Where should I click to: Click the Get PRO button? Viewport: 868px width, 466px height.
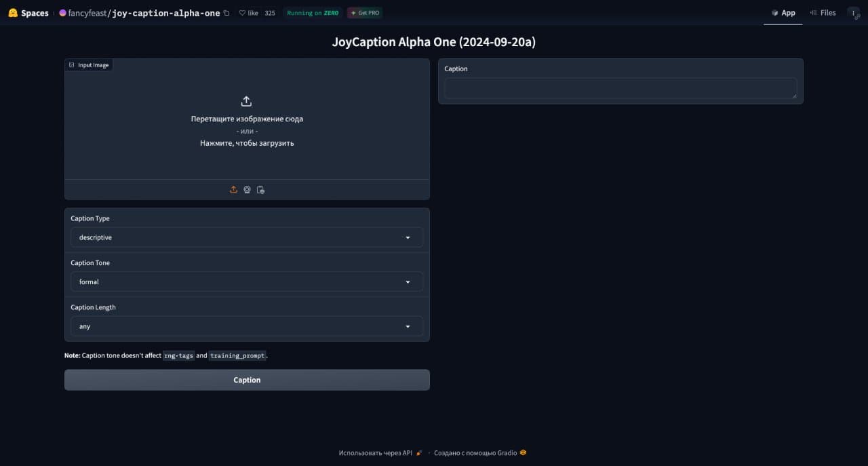tap(365, 13)
